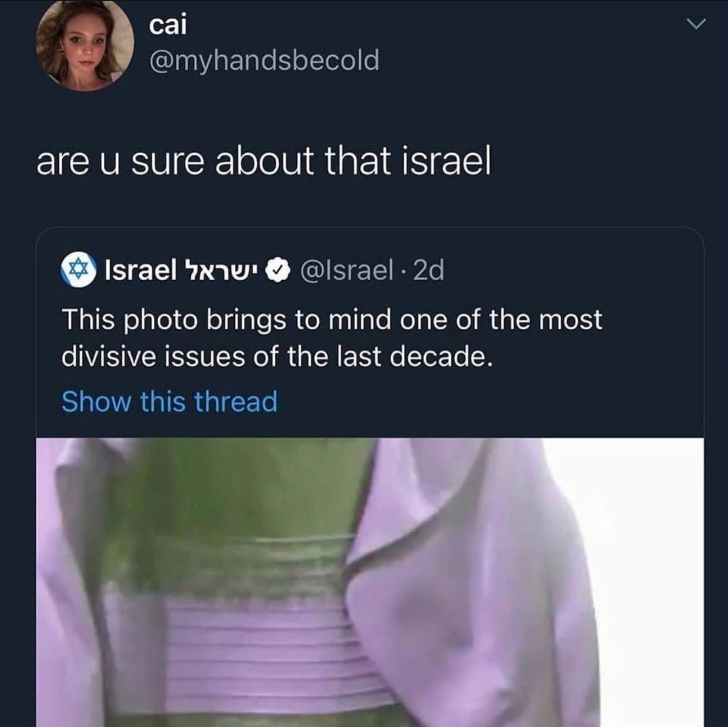Image resolution: width=728 pixels, height=727 pixels.
Task: Click the blue verified badge
Action: [277, 271]
